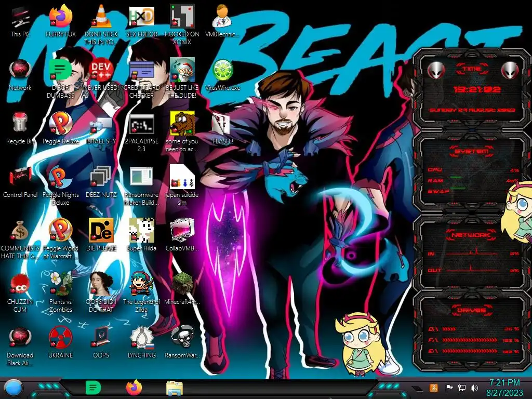Click the Java tray icon

point(434,388)
